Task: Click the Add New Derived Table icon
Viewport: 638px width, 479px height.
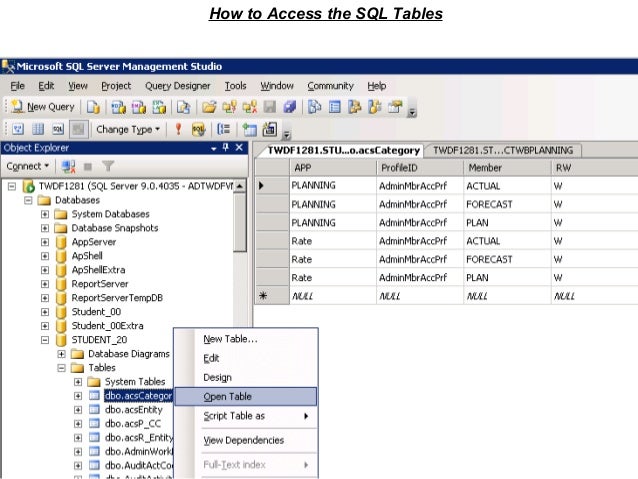Action: [269, 129]
